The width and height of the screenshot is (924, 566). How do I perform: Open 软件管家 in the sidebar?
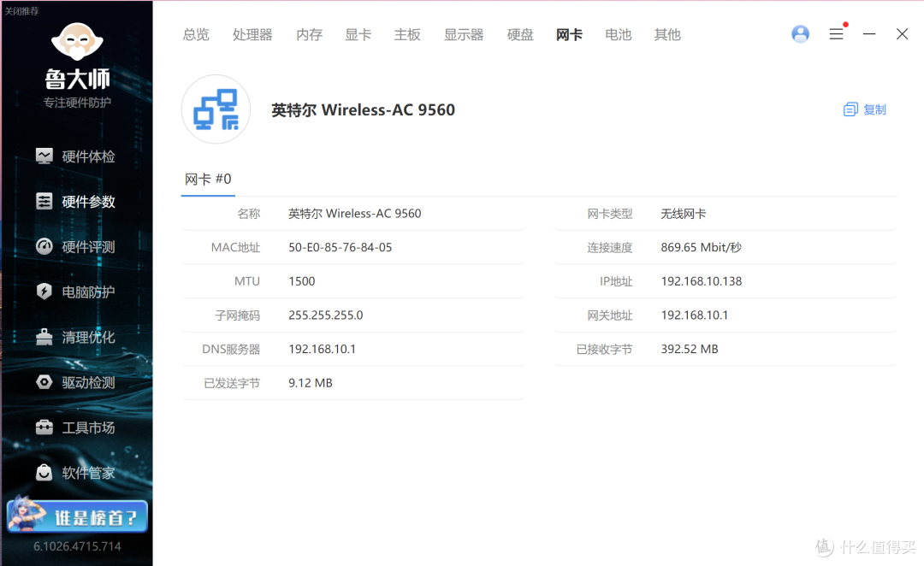pos(88,473)
